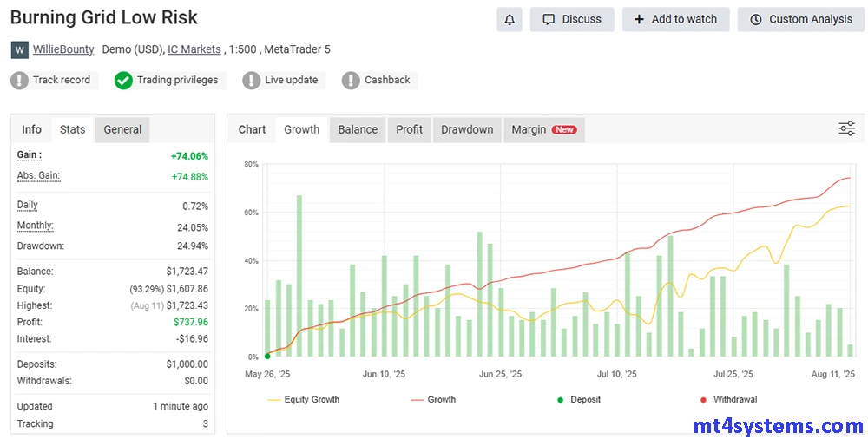Open Custom Analysis
The height and width of the screenshot is (439, 868).
(801, 19)
